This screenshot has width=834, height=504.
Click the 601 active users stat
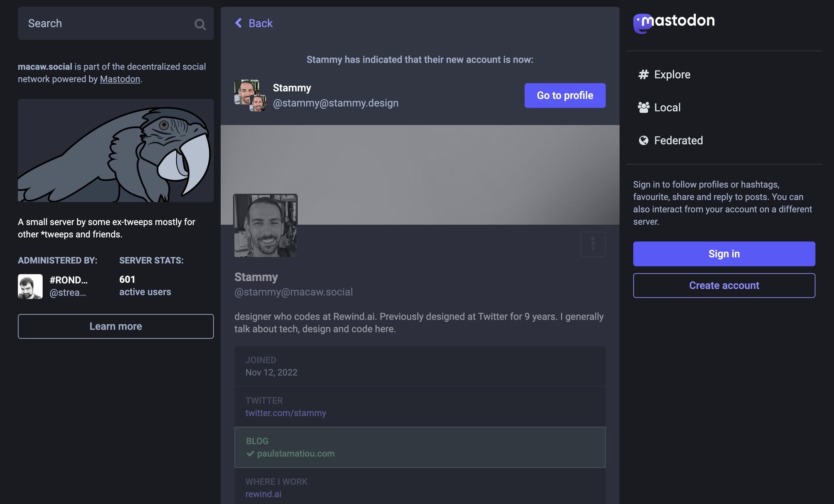(145, 285)
